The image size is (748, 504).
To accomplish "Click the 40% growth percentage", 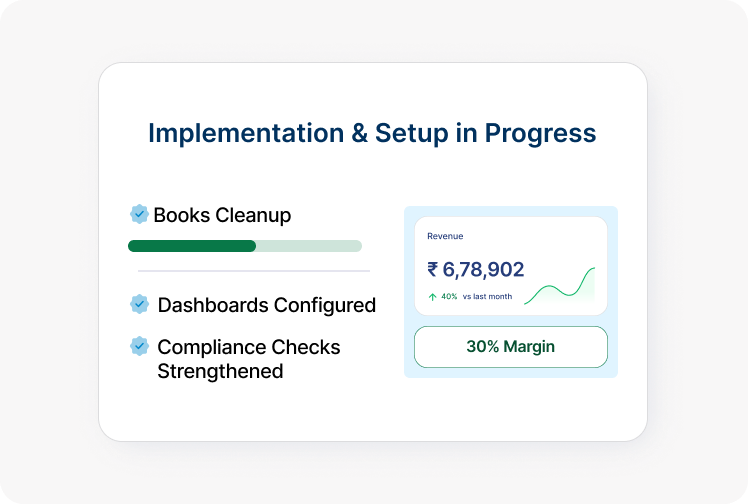I will point(449,297).
